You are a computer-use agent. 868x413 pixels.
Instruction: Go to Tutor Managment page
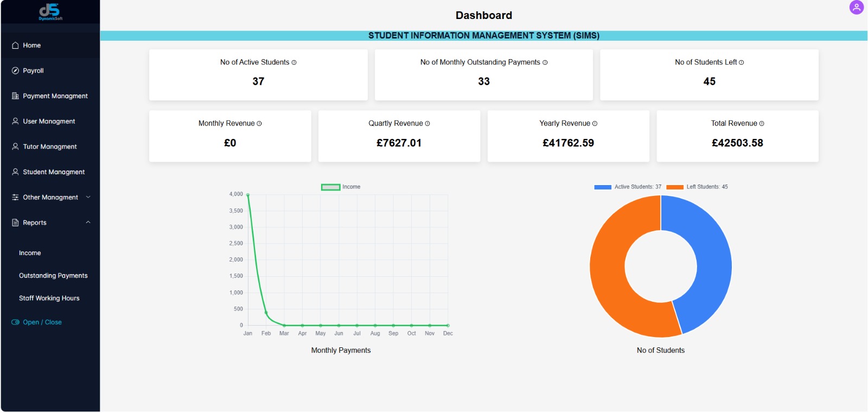tap(50, 147)
